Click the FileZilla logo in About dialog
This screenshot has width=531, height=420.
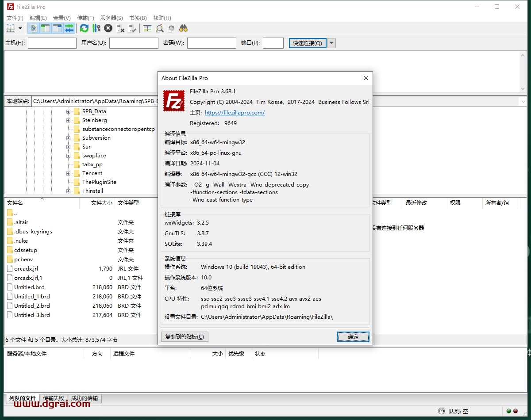point(174,101)
